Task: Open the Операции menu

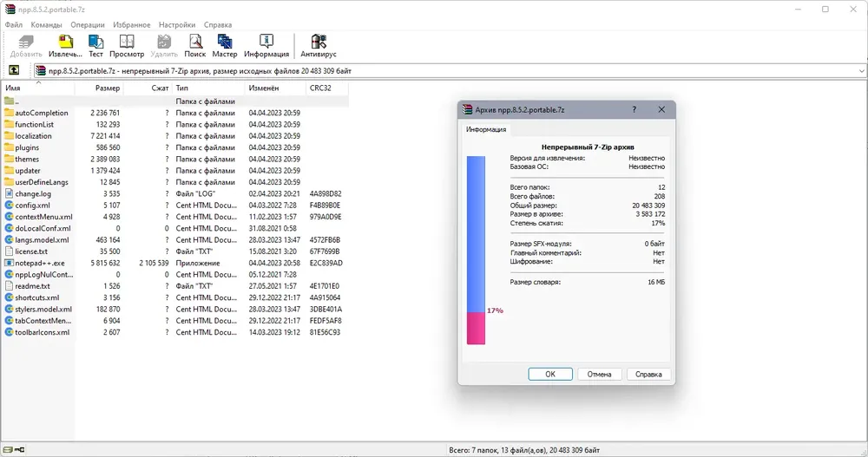Action: pos(88,25)
